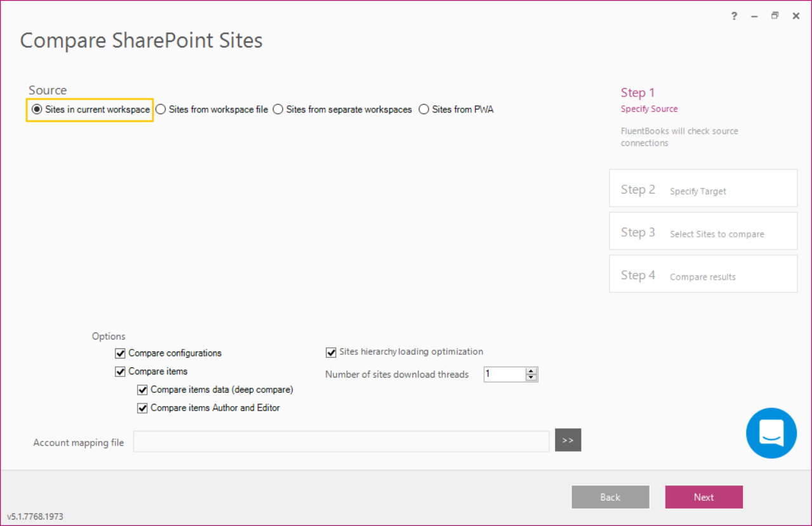Image resolution: width=812 pixels, height=526 pixels.
Task: Restore the window size
Action: pyautogui.click(x=775, y=16)
